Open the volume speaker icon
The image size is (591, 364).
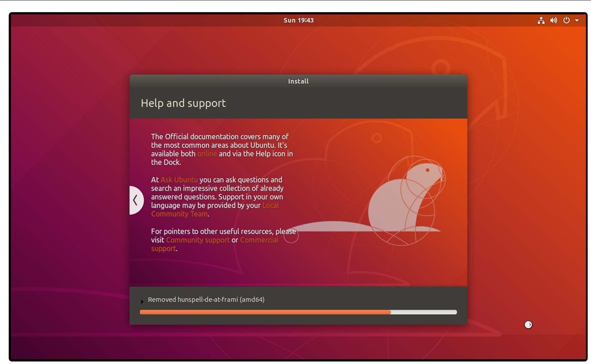point(554,21)
